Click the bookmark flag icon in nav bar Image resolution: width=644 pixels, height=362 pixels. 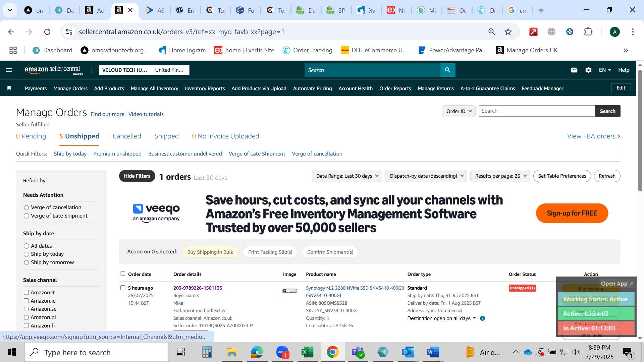point(9,88)
